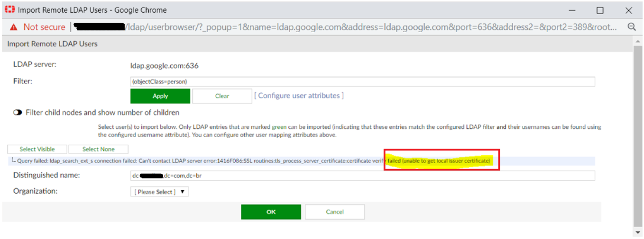Click the Select Visible button
This screenshot has width=644, height=239.
pos(37,149)
